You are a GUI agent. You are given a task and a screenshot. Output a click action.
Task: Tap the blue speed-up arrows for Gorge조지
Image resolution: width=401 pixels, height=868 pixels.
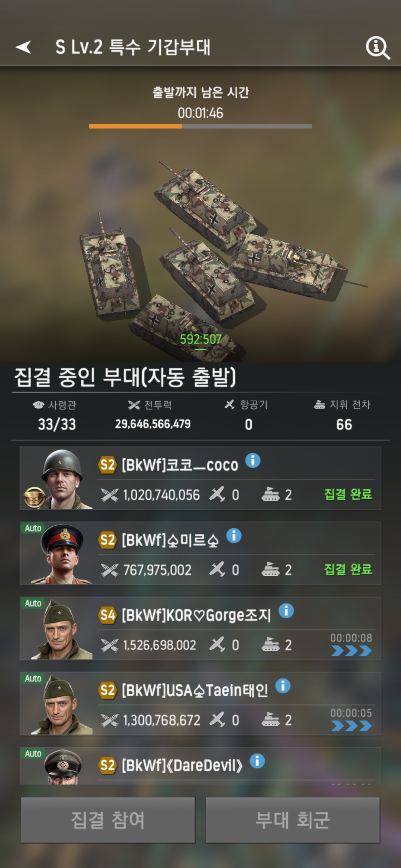tap(351, 651)
